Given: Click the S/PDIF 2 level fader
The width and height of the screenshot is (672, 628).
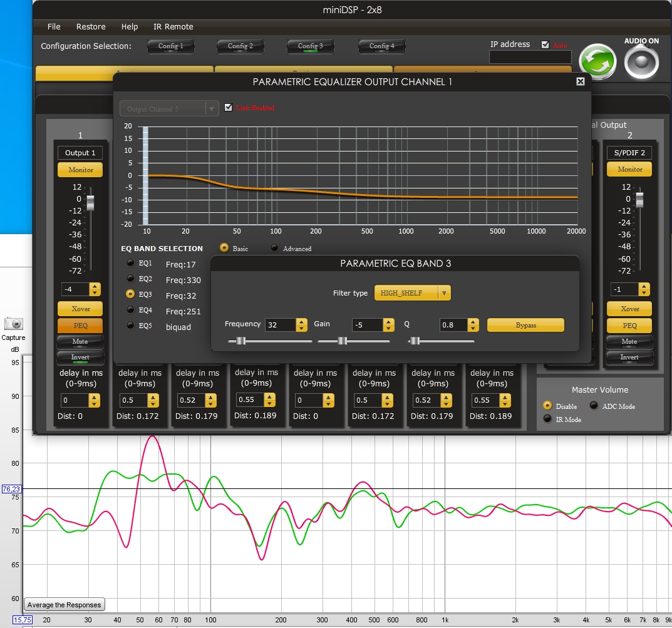Looking at the screenshot, I should 639,200.
